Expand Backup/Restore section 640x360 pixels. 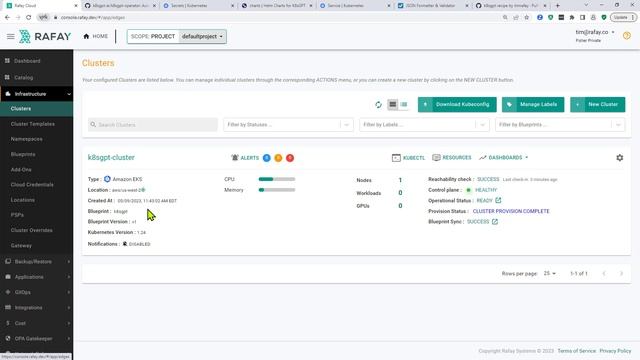pyautogui.click(x=37, y=262)
